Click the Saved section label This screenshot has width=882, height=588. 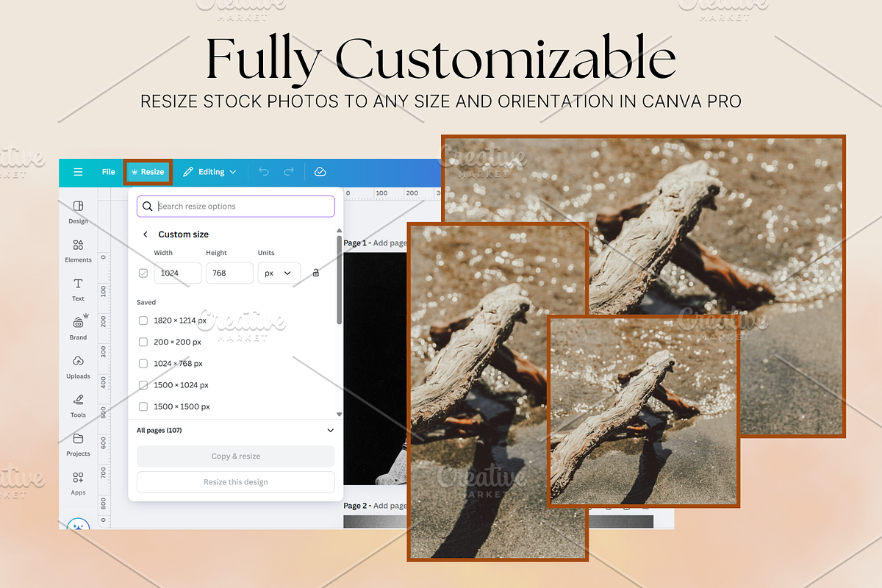(x=146, y=302)
